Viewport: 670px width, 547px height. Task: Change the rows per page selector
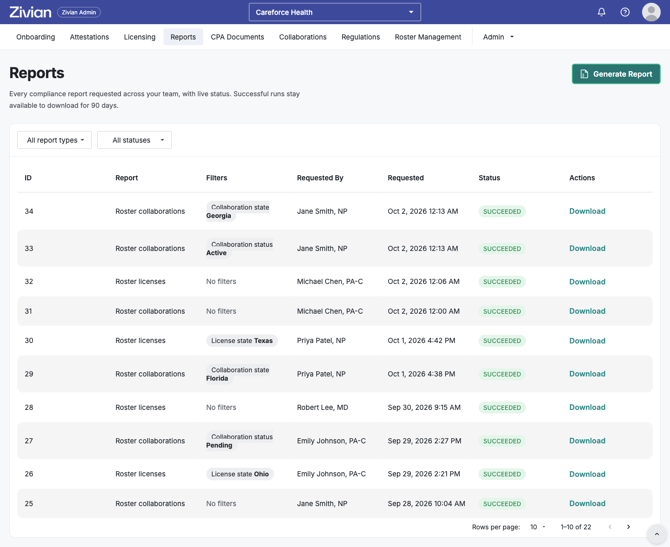pos(538,527)
